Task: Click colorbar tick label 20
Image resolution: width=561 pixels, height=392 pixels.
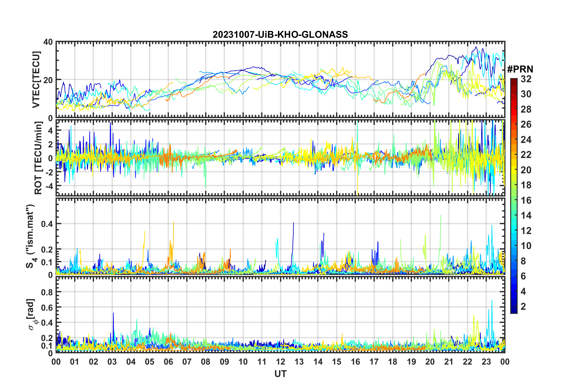Action: point(526,170)
